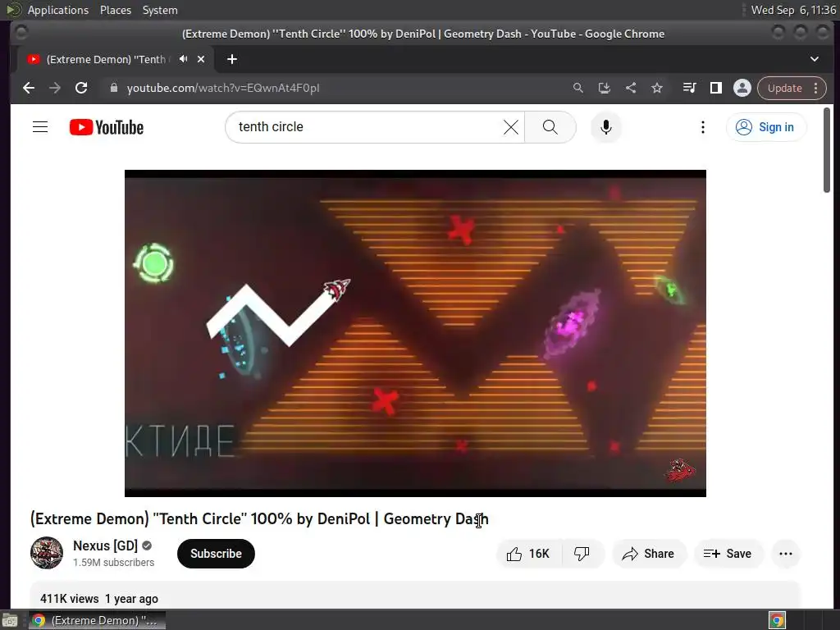Open more actions ellipsis below the video
Viewport: 840px width, 630px height.
[x=786, y=554]
